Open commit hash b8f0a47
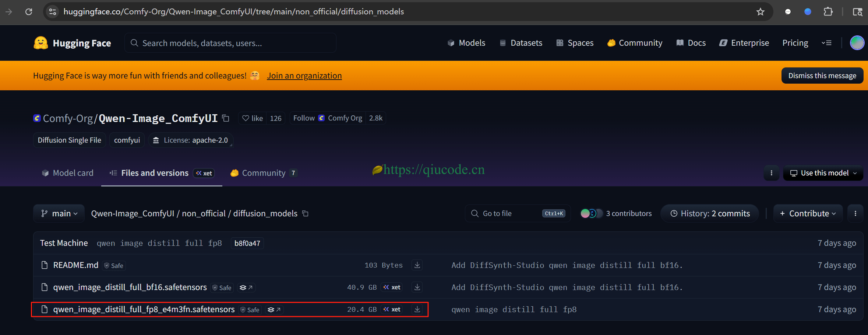Viewport: 868px width, 335px height. 247,243
